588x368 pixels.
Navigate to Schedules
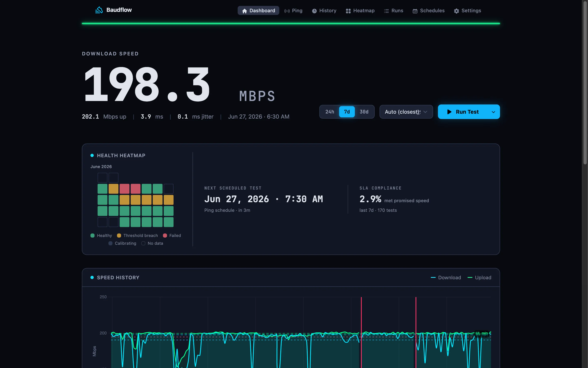[x=429, y=10]
